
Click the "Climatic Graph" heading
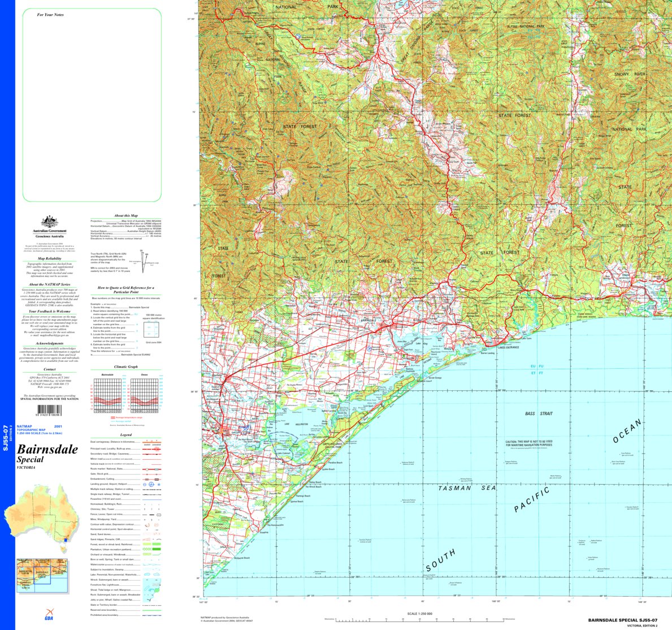pos(126,366)
